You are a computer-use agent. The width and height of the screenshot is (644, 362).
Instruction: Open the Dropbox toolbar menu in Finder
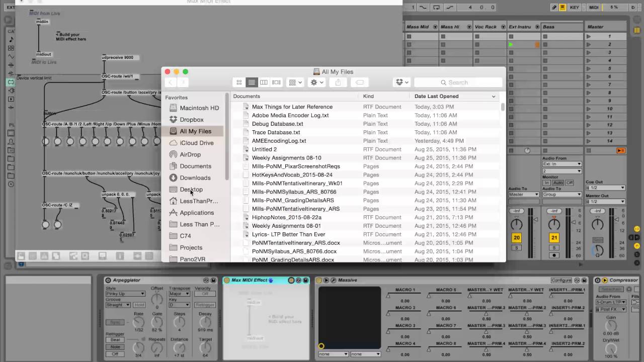tap(401, 82)
